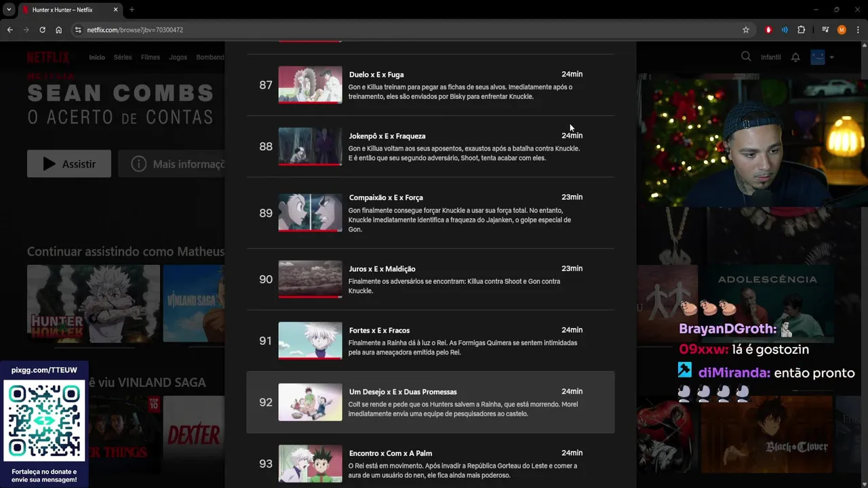Screen dimensions: 868x488
Task: Click the Assistir play button
Action: tap(69, 164)
